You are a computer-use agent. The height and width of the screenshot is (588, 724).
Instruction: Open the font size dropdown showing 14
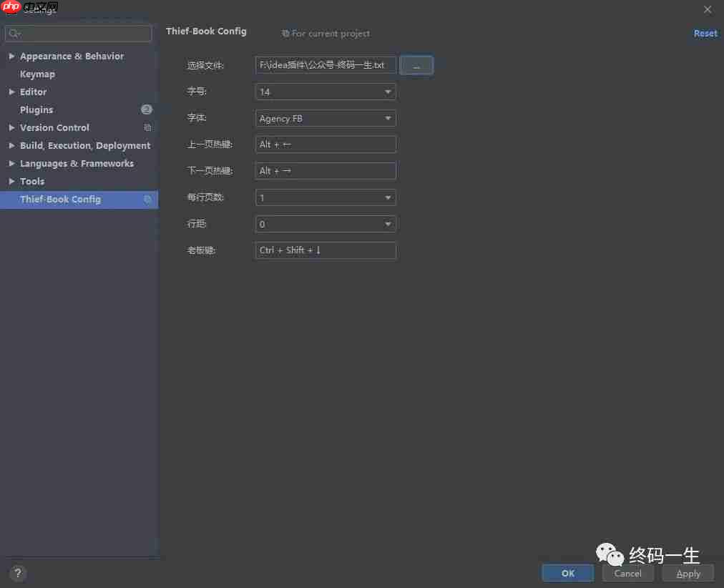coord(326,92)
